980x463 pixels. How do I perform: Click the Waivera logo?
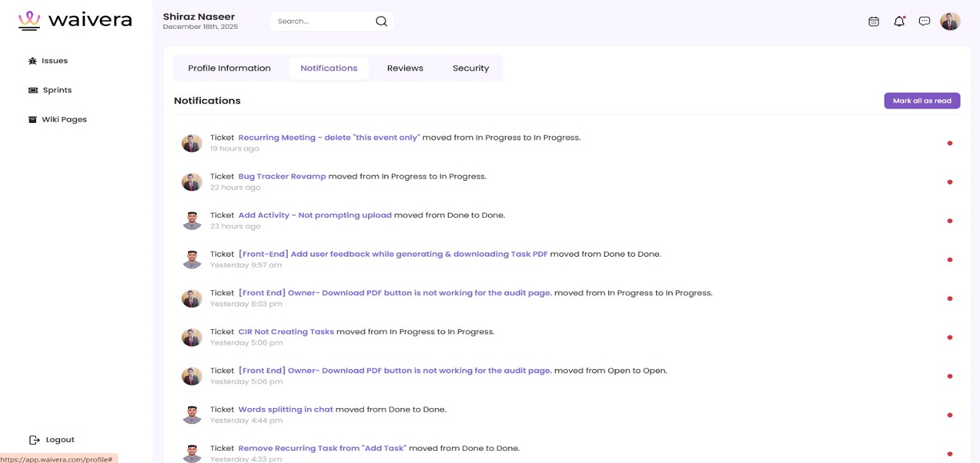point(75,20)
